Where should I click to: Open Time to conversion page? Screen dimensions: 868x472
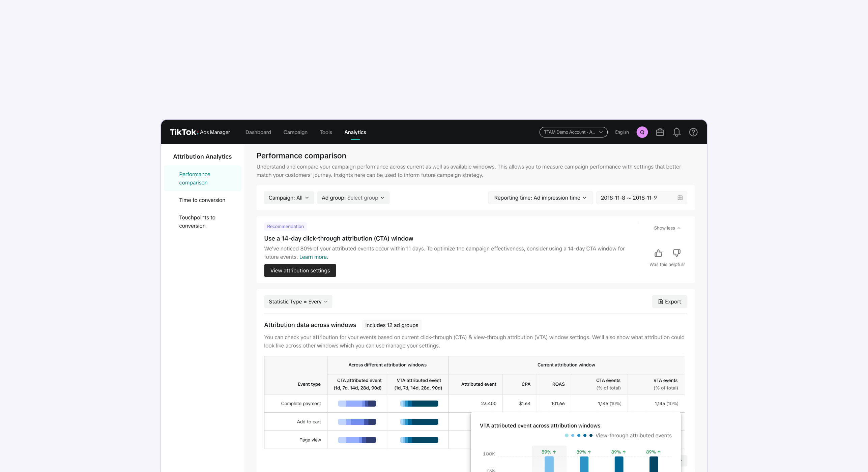pos(202,200)
